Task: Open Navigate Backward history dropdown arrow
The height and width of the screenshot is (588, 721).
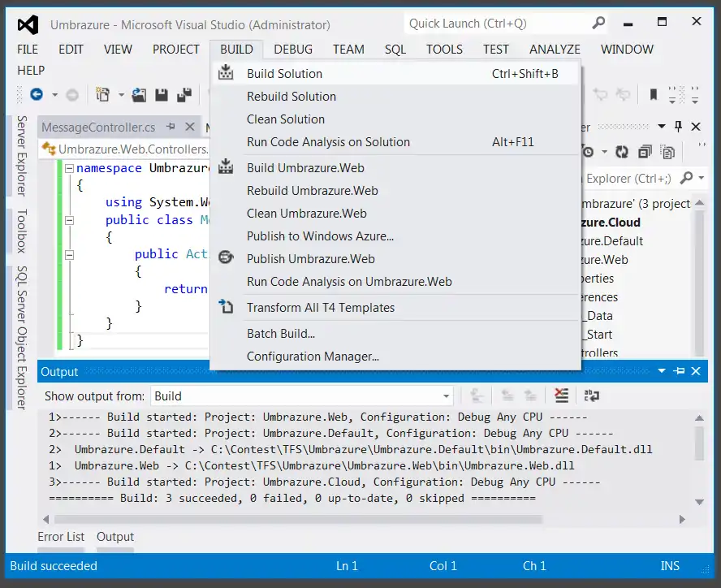Action: (x=54, y=95)
